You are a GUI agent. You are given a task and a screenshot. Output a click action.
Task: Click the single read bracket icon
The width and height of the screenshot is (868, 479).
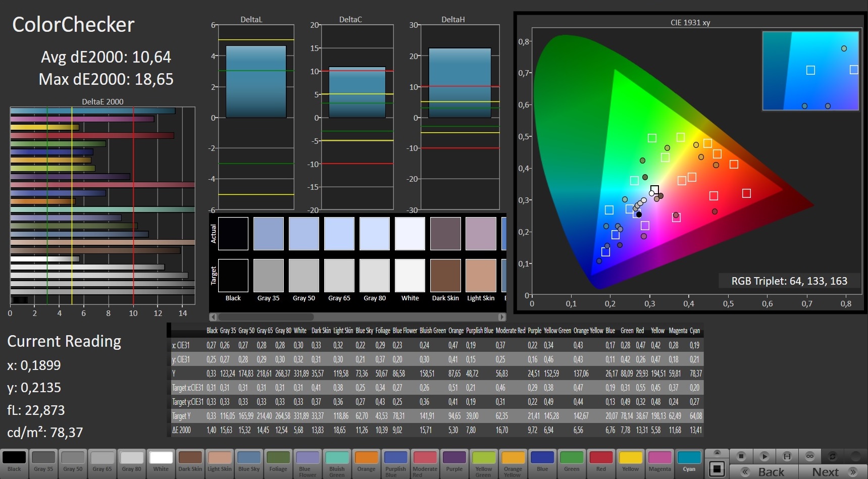(787, 456)
